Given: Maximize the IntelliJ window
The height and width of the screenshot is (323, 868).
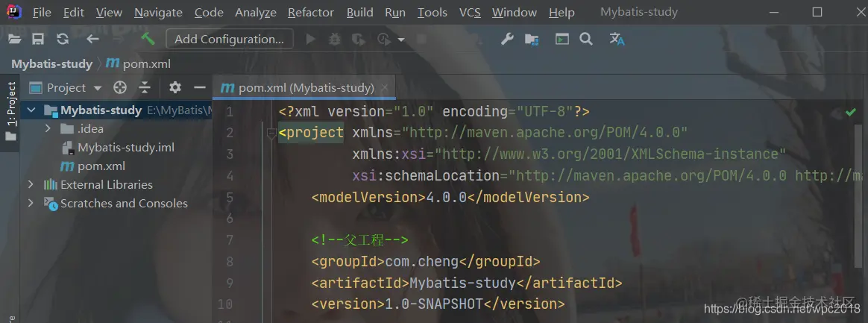Looking at the screenshot, I should pyautogui.click(x=817, y=12).
